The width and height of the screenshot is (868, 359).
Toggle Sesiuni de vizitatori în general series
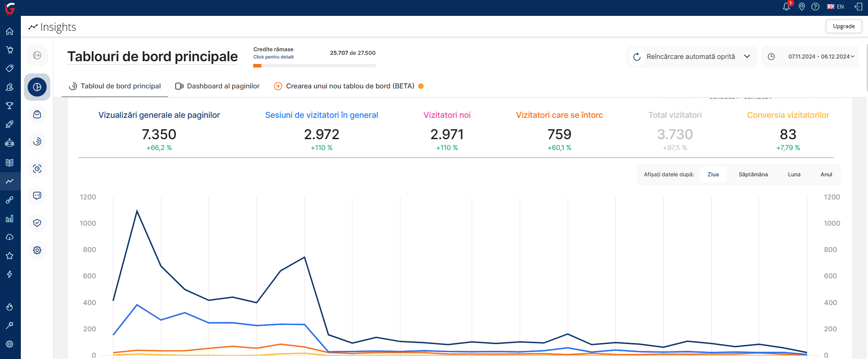(x=322, y=115)
